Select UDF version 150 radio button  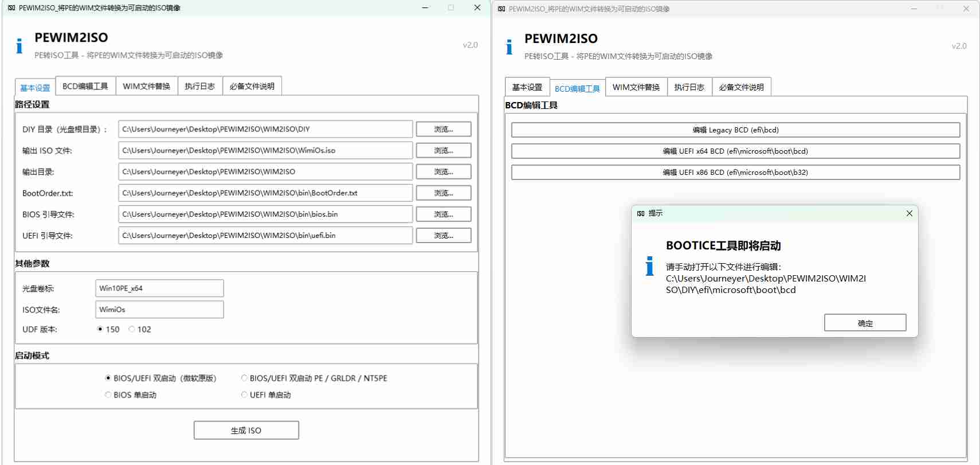100,329
